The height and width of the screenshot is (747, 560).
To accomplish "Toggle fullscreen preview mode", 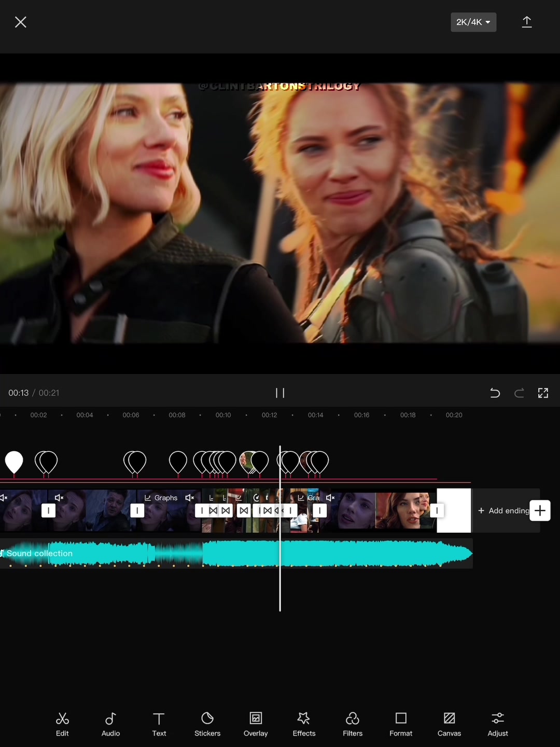I will [x=543, y=393].
